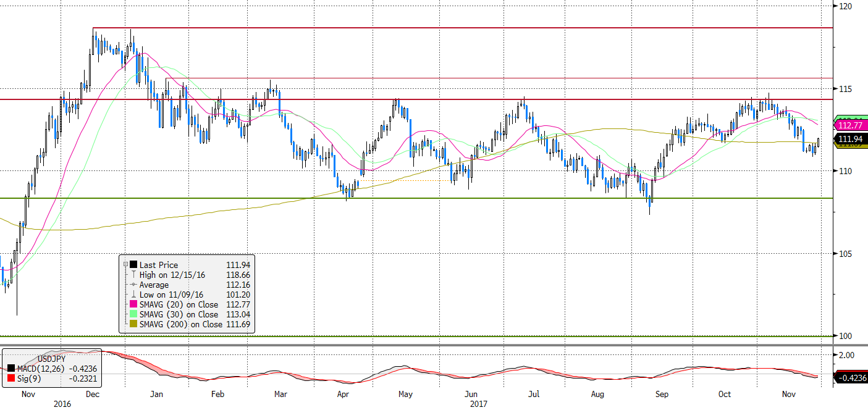Click the -0.4236 value in MACD legend
The height and width of the screenshot is (410, 868).
point(83,369)
